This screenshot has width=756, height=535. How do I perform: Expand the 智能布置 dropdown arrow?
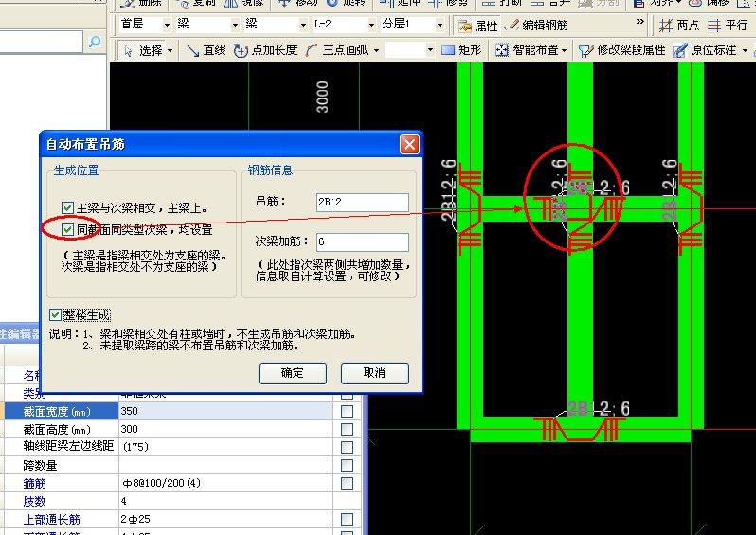(564, 50)
